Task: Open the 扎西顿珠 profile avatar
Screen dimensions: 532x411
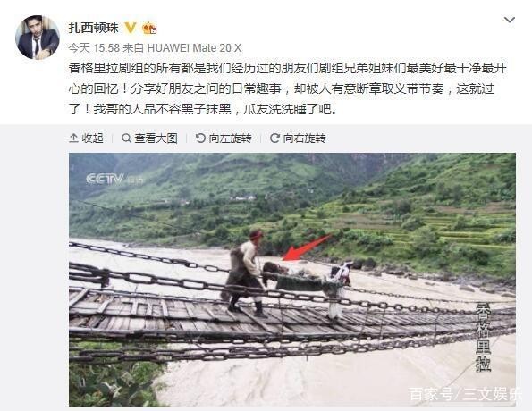Action: point(38,38)
